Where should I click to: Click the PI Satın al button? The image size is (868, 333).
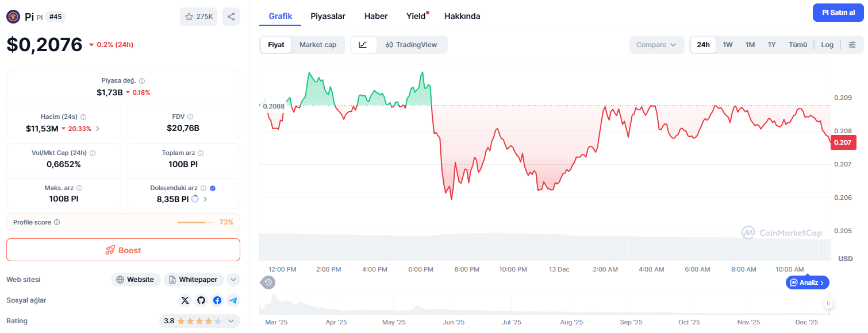click(838, 13)
